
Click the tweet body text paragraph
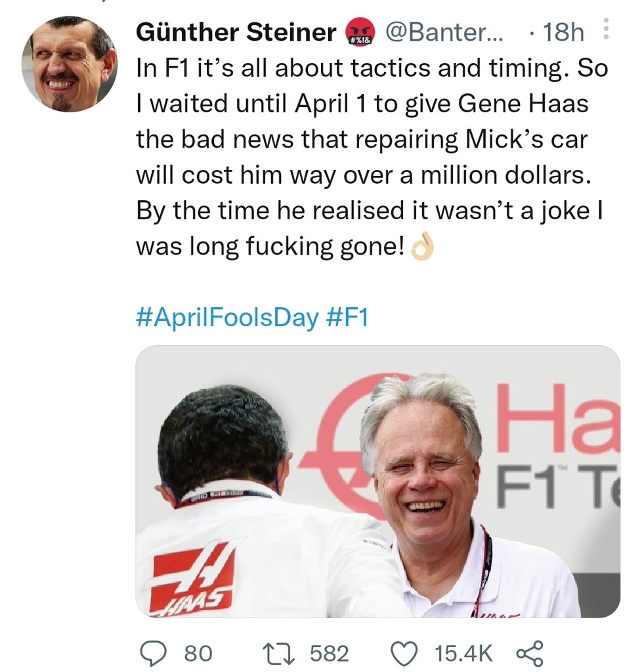371,157
